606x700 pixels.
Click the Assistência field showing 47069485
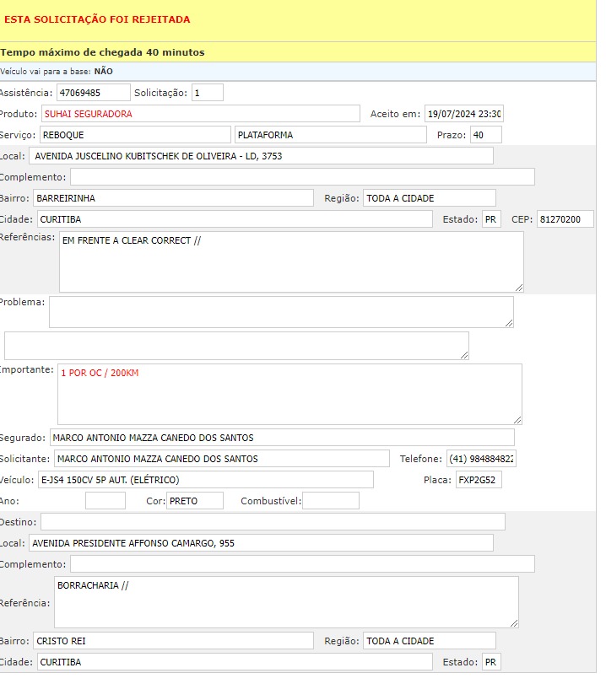(93, 93)
